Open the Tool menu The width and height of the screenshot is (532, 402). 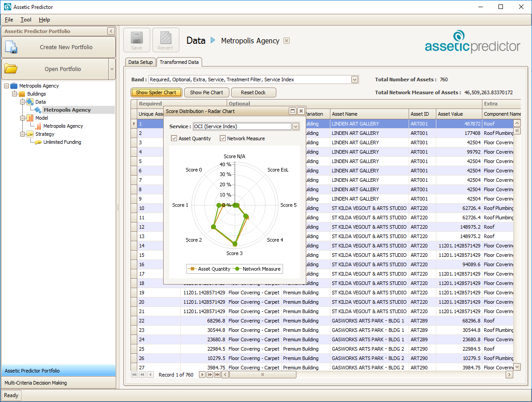coord(26,20)
